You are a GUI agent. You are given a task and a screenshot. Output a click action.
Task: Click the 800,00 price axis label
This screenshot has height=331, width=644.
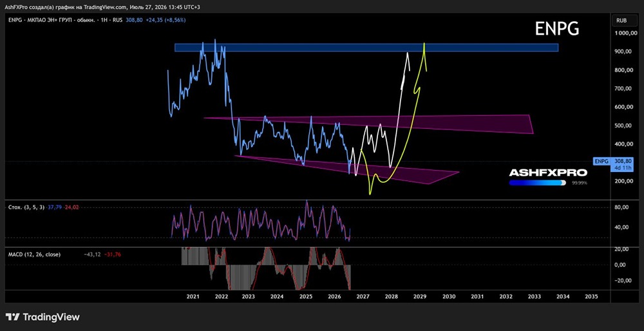[622, 70]
